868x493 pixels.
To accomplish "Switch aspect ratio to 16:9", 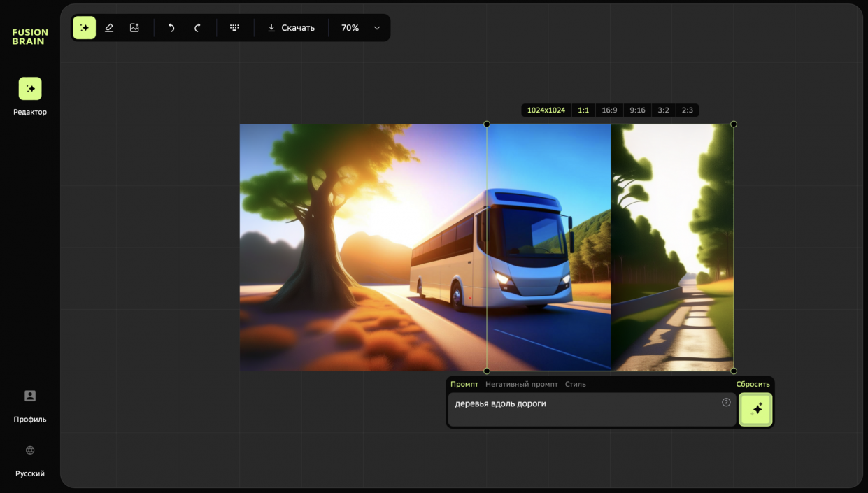I will point(609,110).
